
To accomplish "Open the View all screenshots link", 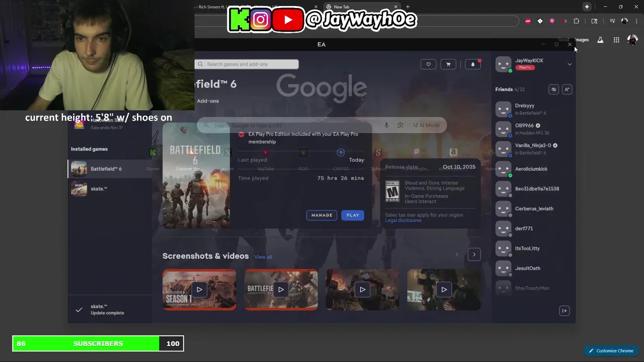I will (263, 257).
